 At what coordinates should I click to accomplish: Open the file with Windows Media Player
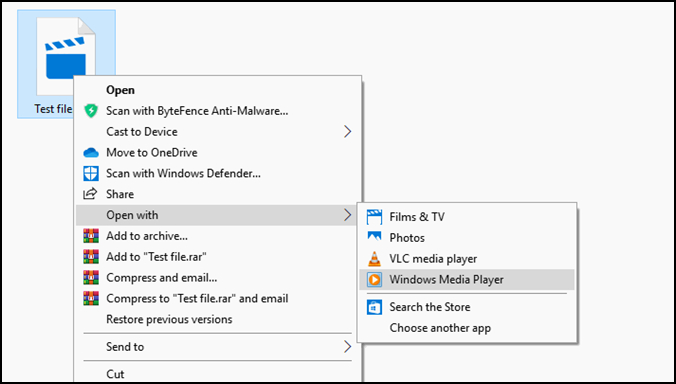467,280
